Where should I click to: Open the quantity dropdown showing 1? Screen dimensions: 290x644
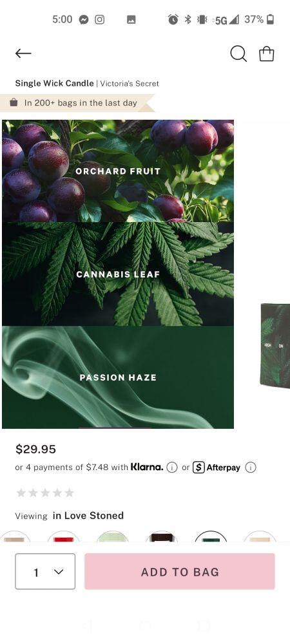[x=45, y=571]
